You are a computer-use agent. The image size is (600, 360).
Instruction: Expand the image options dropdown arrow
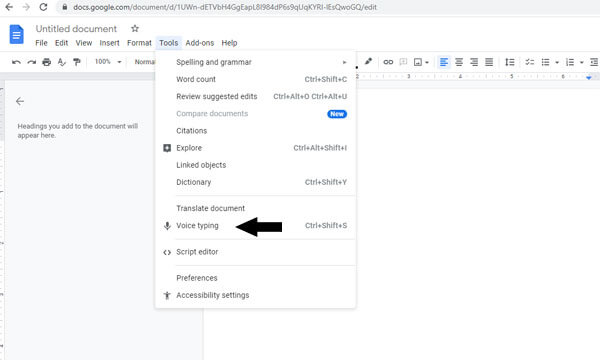click(x=427, y=62)
